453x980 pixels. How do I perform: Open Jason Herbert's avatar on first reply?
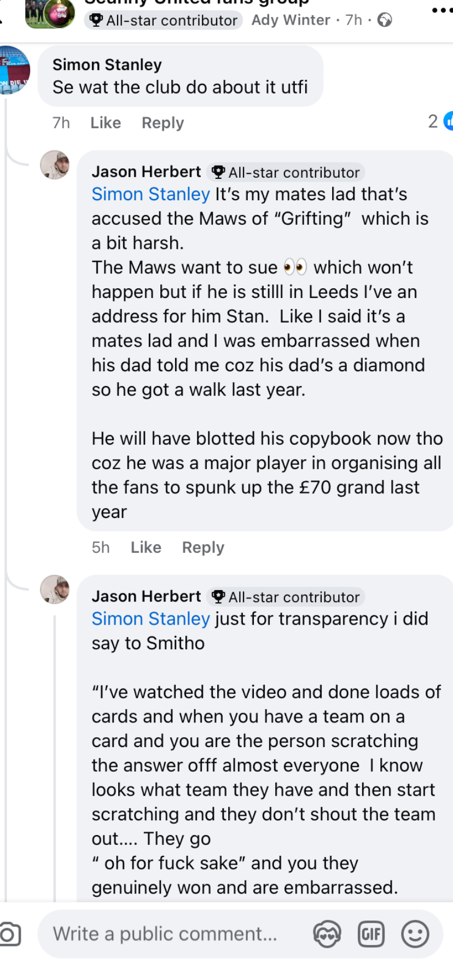(x=55, y=165)
